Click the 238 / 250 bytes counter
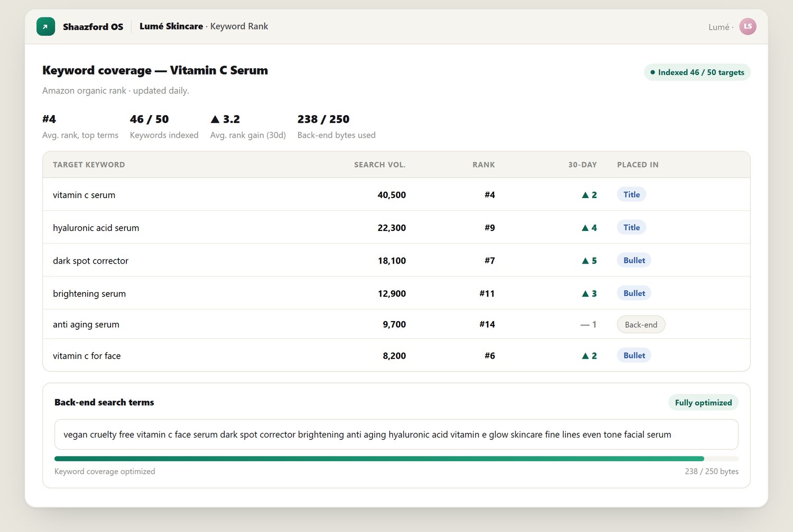 coord(712,471)
